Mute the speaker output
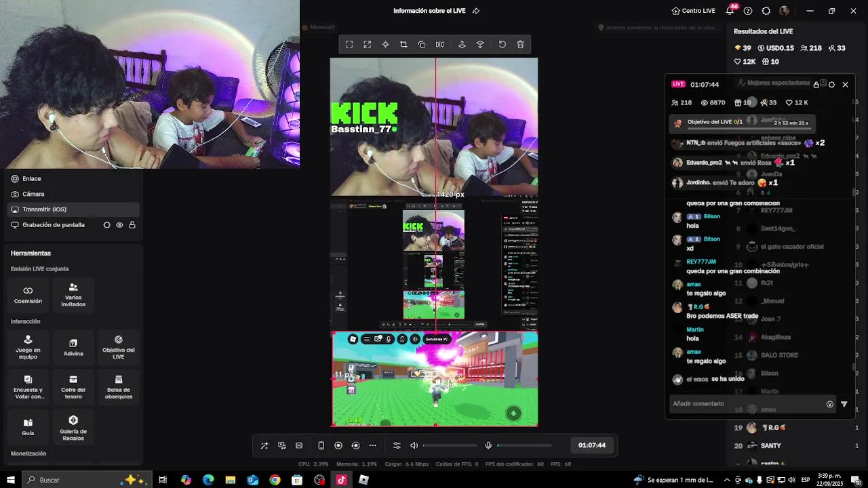The height and width of the screenshot is (488, 868). coord(414,445)
